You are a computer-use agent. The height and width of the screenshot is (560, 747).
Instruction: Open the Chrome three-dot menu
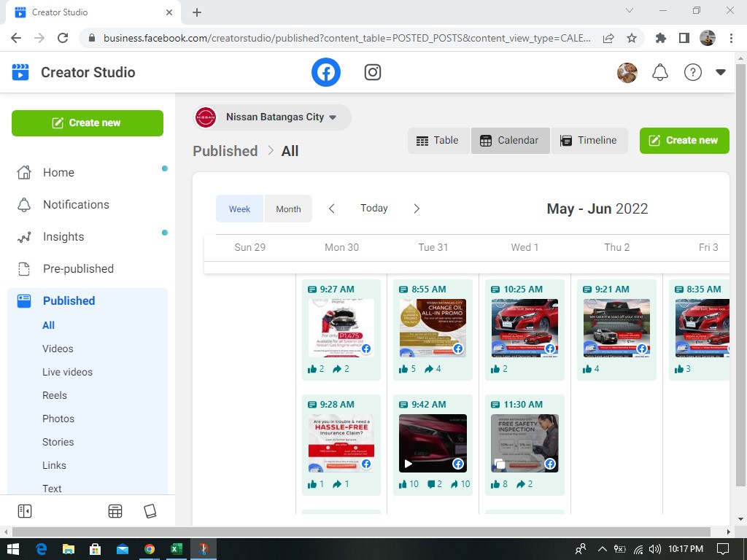point(731,38)
